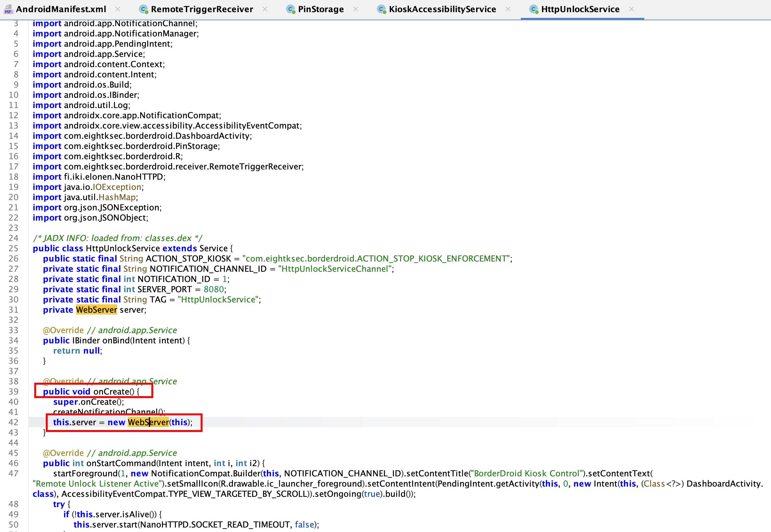Click the "HttpUnlockService" TAG string value
771x532 pixels.
[x=218, y=299]
